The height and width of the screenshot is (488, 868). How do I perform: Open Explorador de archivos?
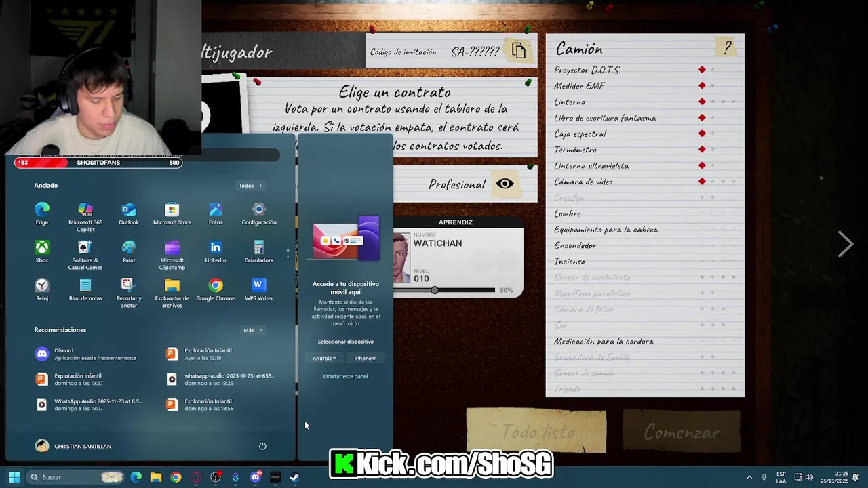tap(172, 293)
